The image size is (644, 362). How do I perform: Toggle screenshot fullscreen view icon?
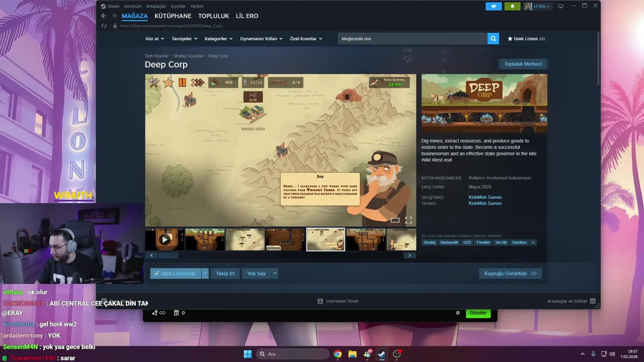tap(409, 220)
